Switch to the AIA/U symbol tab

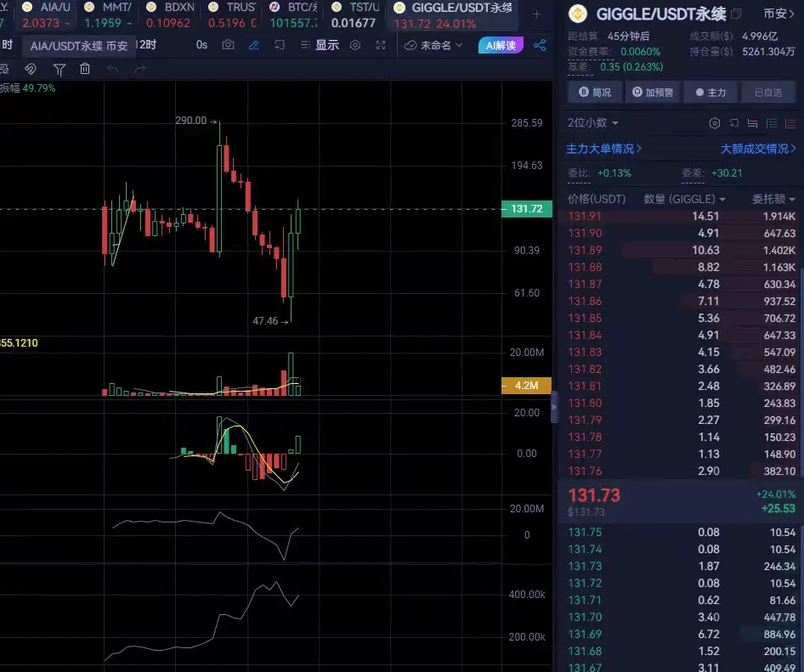pos(46,14)
